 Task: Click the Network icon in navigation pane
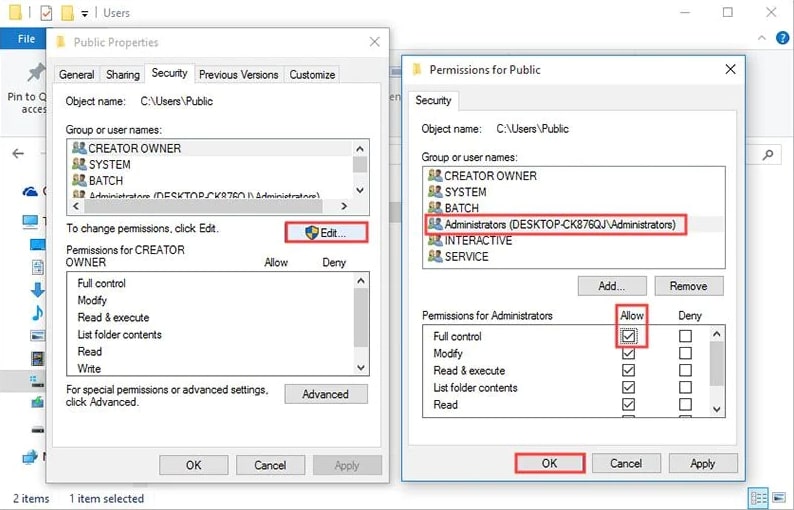tap(31, 457)
